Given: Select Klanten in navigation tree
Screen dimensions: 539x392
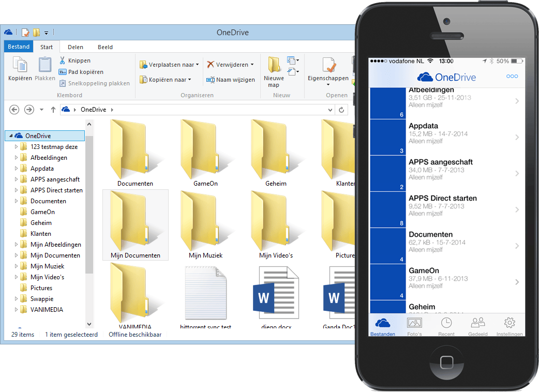Looking at the screenshot, I should point(40,234).
